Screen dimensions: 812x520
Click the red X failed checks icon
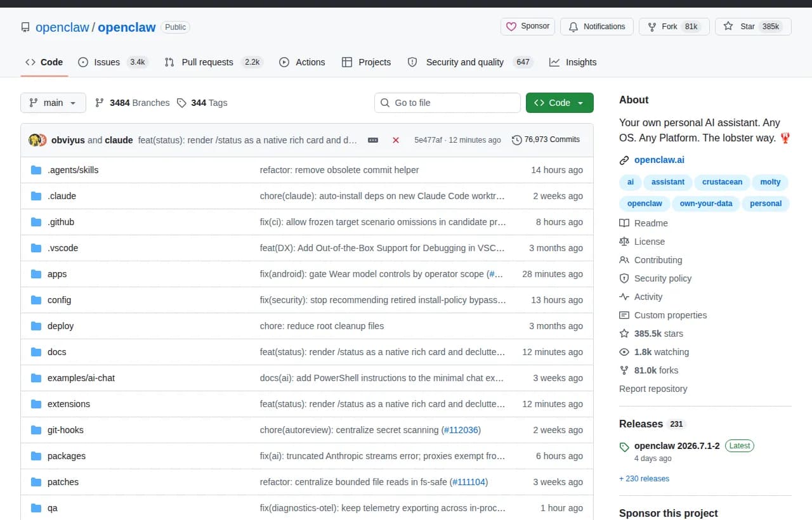tap(396, 140)
